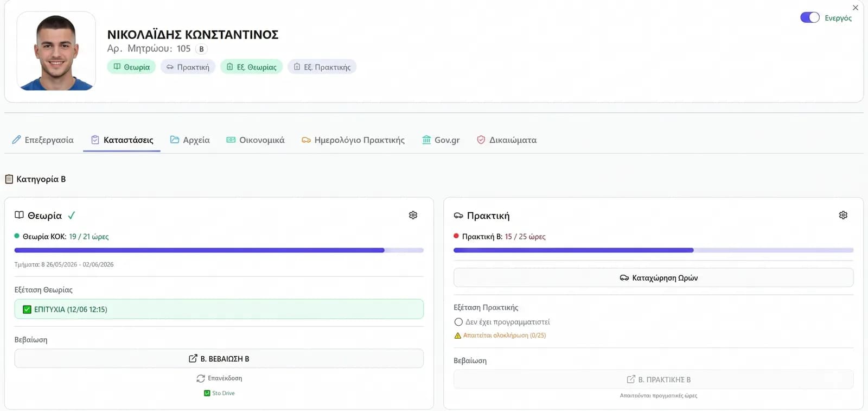Click the Απαιτείται ολοκλήρωση (0/25) warning text
Image resolution: width=868 pixels, height=411 pixels.
[x=505, y=336]
